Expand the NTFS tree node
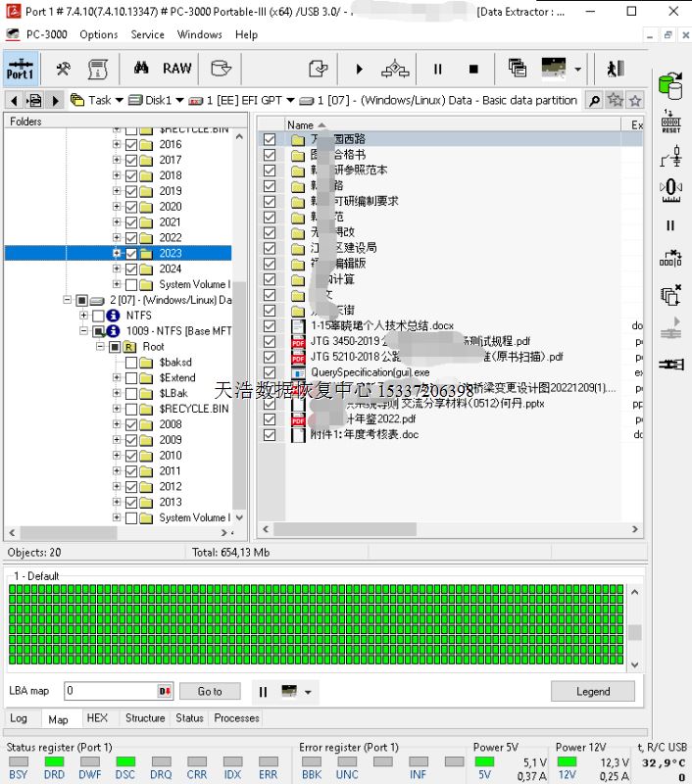This screenshot has height=784, width=692. pos(83,317)
